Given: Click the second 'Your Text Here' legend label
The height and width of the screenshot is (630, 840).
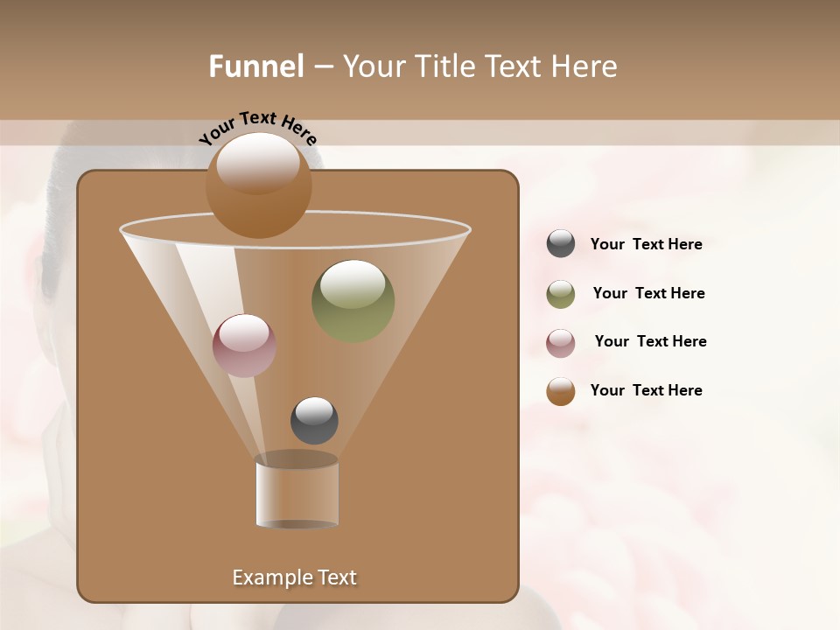Looking at the screenshot, I should [x=649, y=293].
